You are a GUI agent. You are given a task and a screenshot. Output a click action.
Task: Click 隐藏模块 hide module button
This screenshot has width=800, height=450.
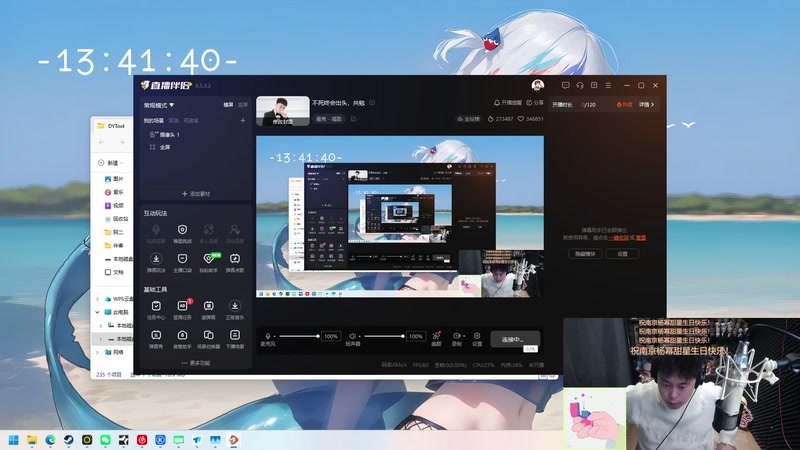(x=585, y=254)
